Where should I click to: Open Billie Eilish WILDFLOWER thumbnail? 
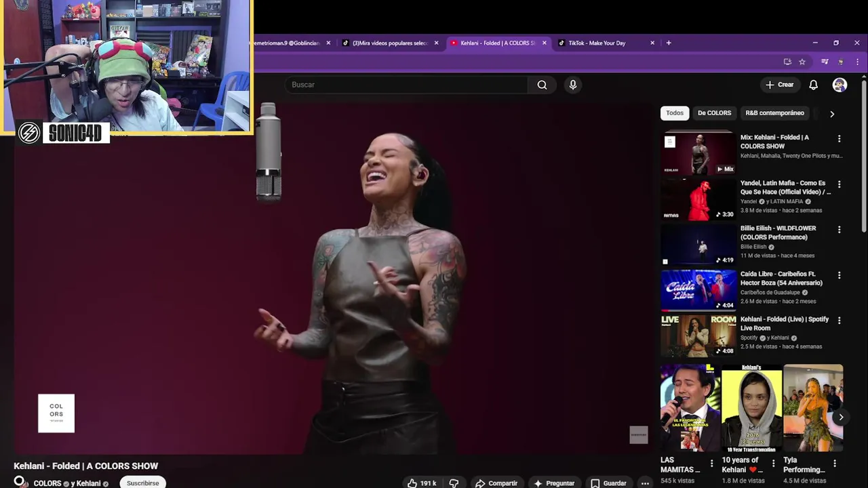click(698, 244)
